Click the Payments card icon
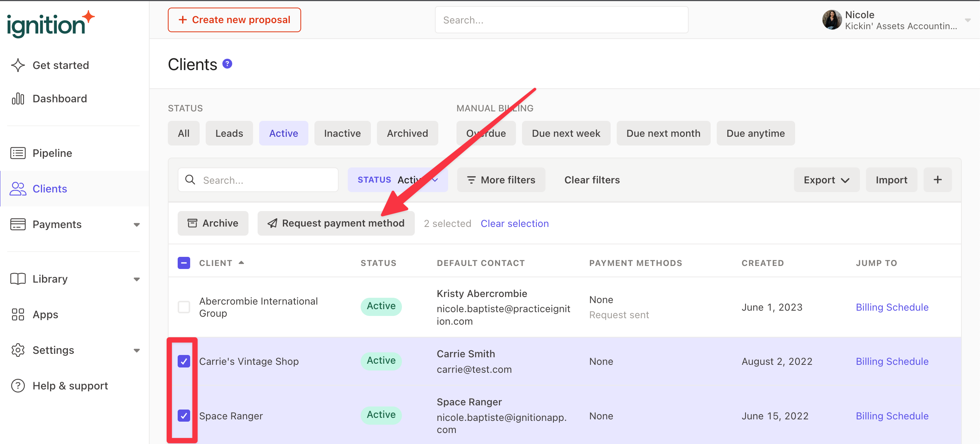Viewport: 980px width, 444px height. (18, 225)
